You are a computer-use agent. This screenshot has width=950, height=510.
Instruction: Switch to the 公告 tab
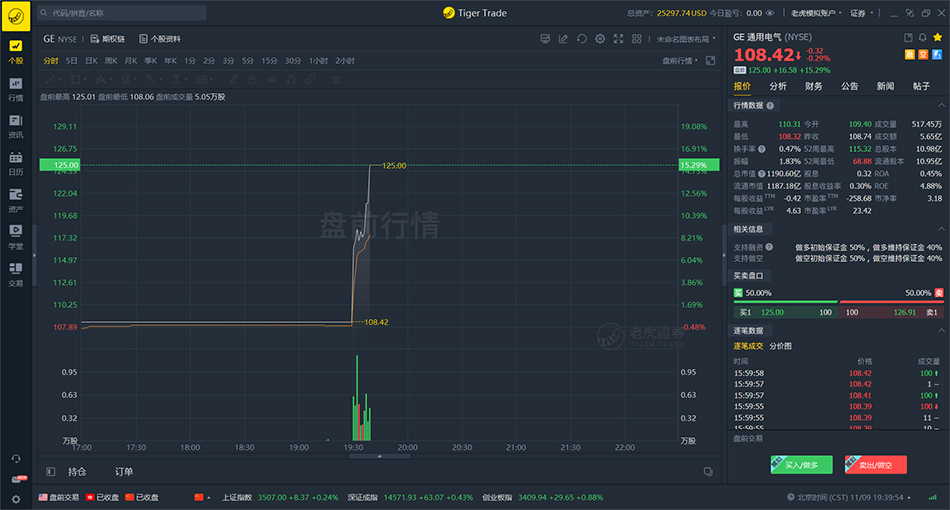pos(849,86)
